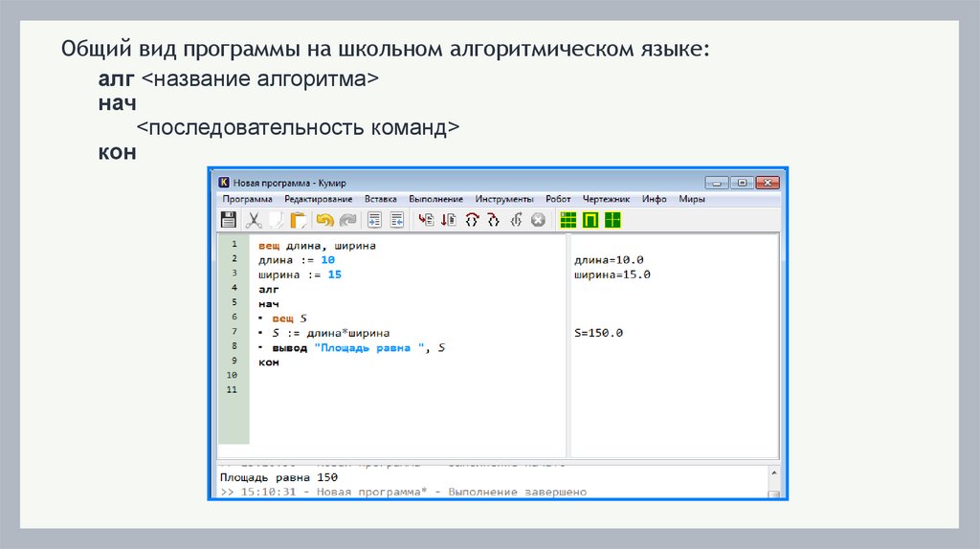
Task: Click code line 'вещ длина, ширина'
Action: coord(317,246)
